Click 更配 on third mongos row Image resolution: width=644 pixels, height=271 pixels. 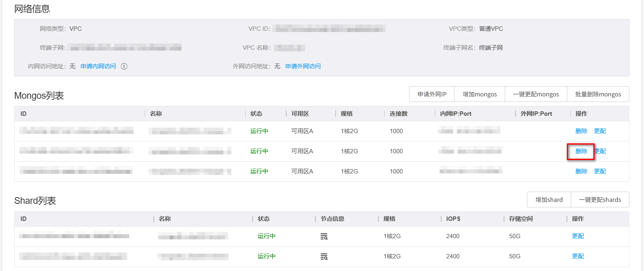[600, 171]
